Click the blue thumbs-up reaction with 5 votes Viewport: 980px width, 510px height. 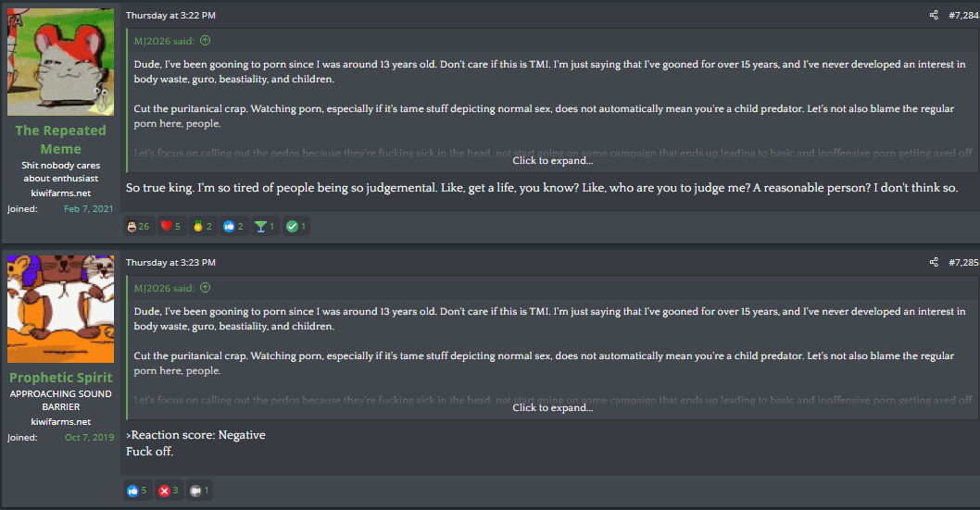pyautogui.click(x=132, y=491)
